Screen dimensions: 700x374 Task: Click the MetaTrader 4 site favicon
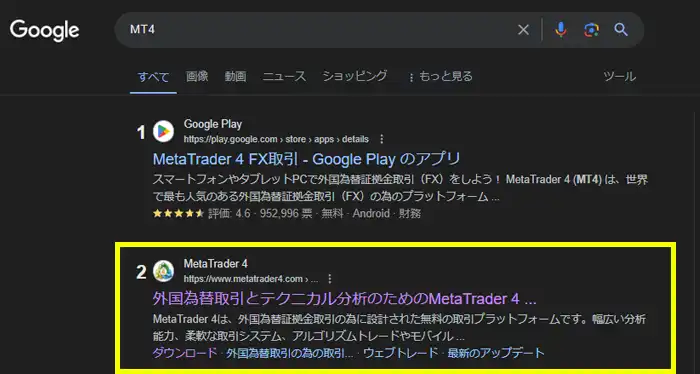click(163, 271)
